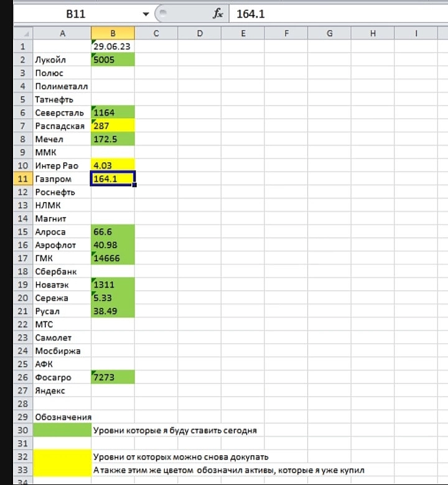The width and height of the screenshot is (448, 485).
Task: Click green cell with value 172.5
Action: pyautogui.click(x=113, y=139)
